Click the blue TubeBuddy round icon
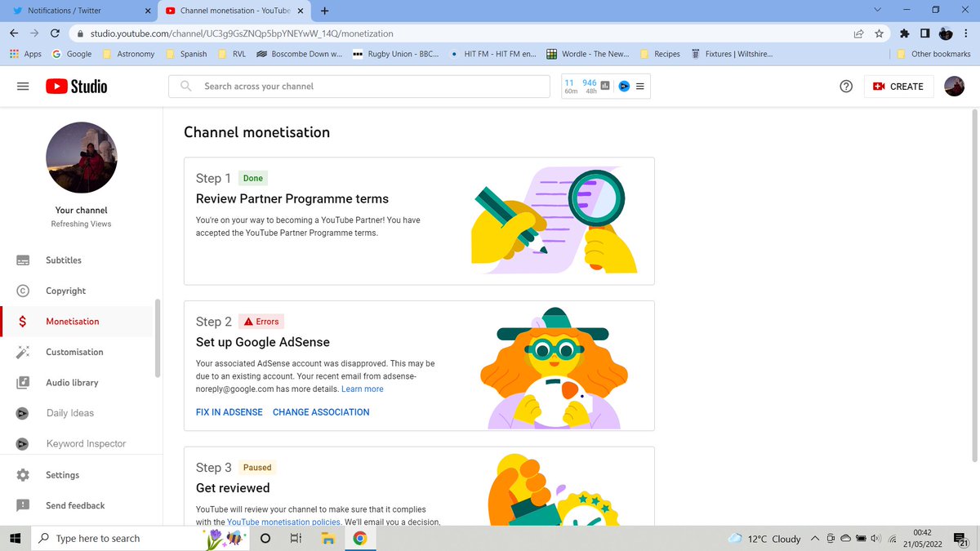Image resolution: width=980 pixels, height=551 pixels. tap(624, 86)
